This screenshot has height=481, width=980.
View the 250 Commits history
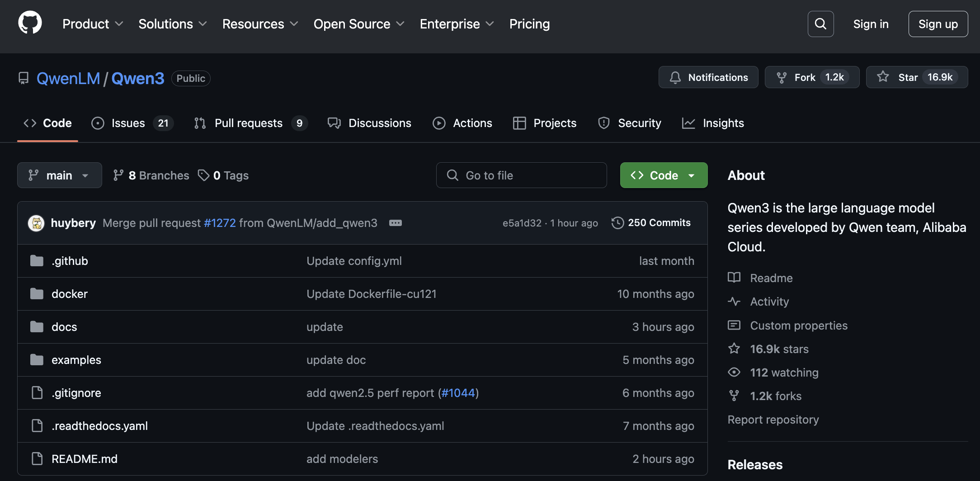click(651, 223)
